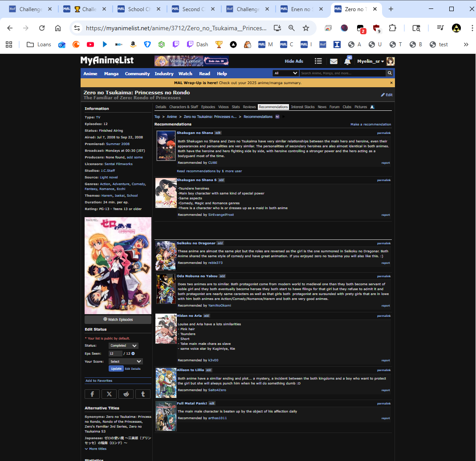
Task: Click the Zero no Tsukaima poster image
Action: pyautogui.click(x=118, y=265)
